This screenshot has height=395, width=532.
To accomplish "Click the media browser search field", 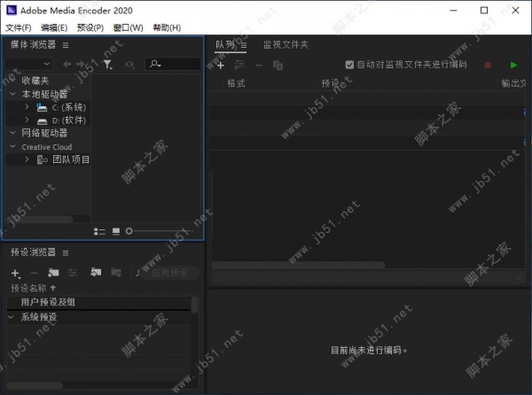I will click(x=177, y=64).
